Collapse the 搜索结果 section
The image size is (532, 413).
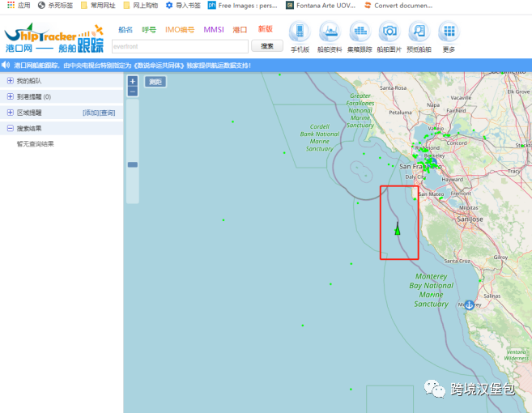click(10, 128)
